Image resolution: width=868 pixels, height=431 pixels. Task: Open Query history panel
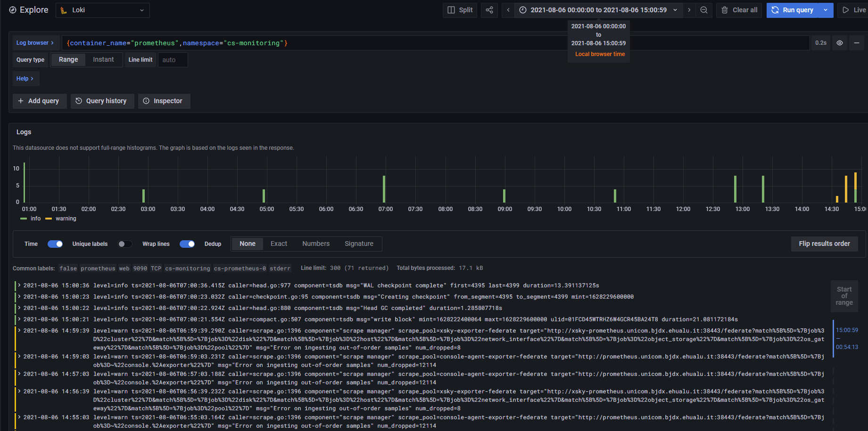(x=102, y=101)
